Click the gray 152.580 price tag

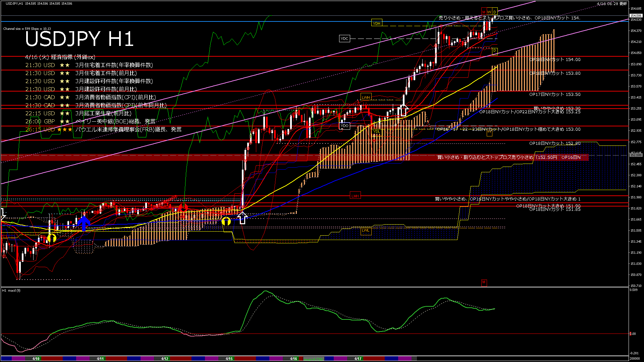(x=636, y=155)
